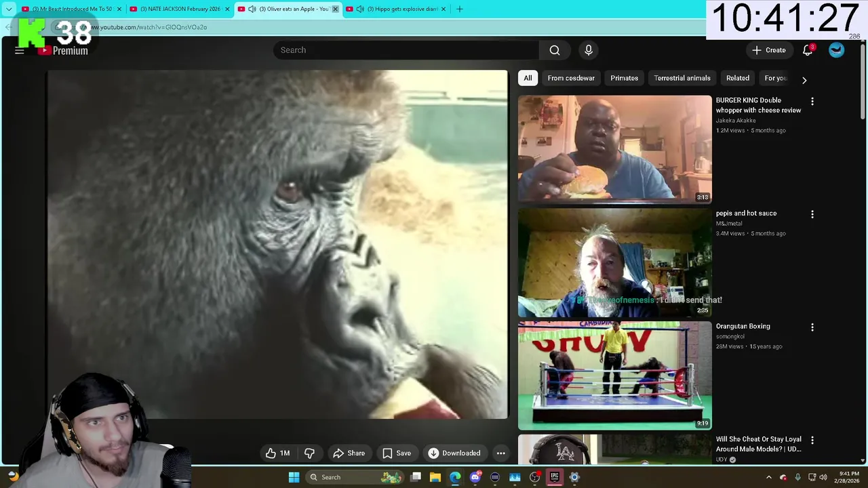Open options for Will She Cheat video

point(812,441)
